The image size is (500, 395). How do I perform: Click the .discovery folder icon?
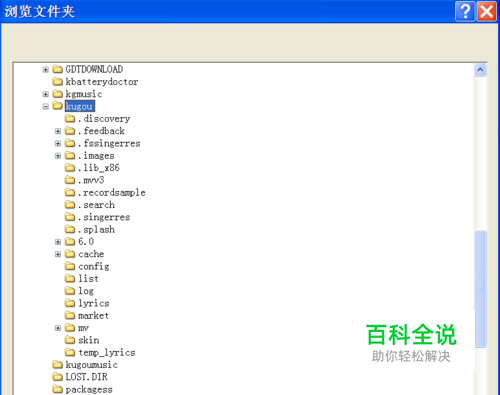(70, 118)
